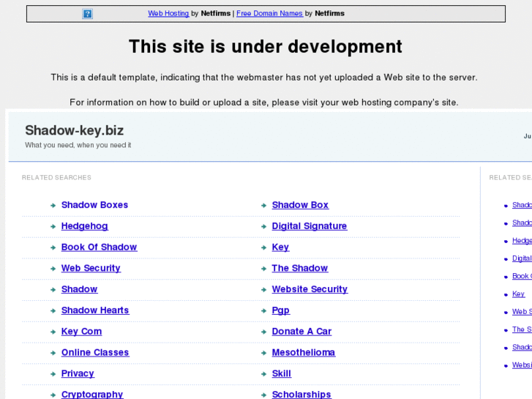The image size is (532, 399).
Task: Click the Privacy link
Action: click(78, 373)
